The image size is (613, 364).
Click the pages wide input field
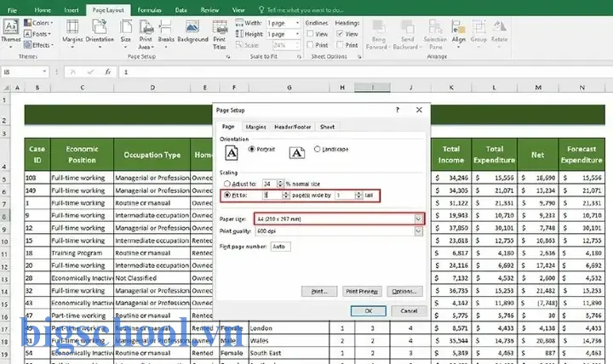pos(272,195)
